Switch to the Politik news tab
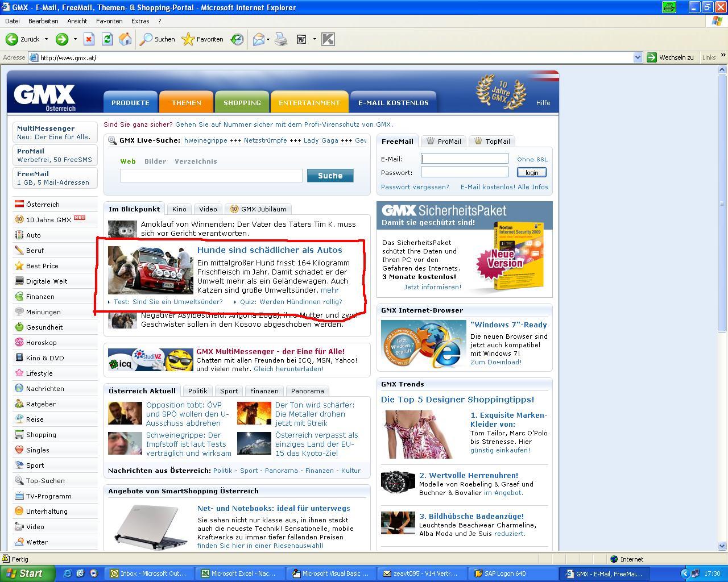The image size is (728, 582). point(197,390)
